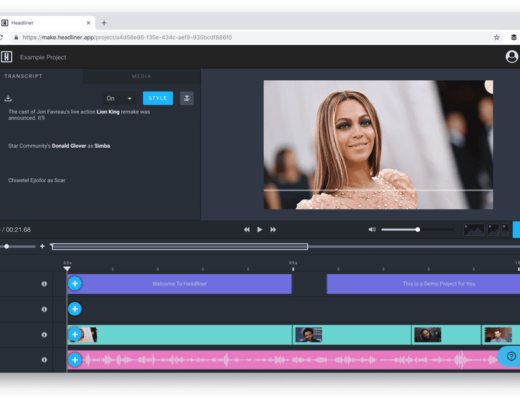Select the Headliner browser tab
Screen dimensions: 520x400
[x=47, y=23]
